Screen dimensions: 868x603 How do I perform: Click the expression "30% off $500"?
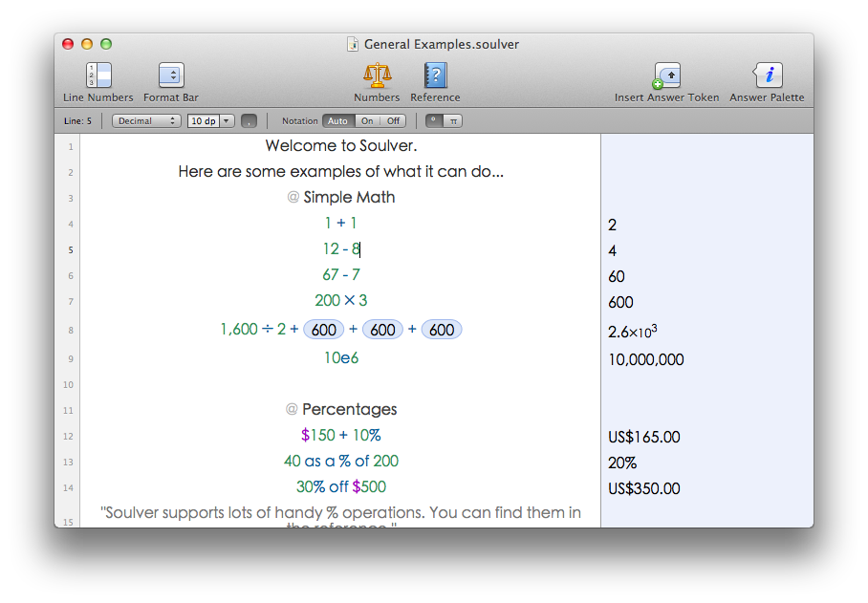click(341, 486)
